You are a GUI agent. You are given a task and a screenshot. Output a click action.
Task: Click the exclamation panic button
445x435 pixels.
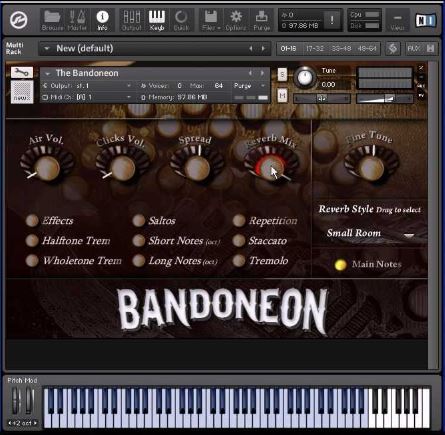click(x=332, y=20)
